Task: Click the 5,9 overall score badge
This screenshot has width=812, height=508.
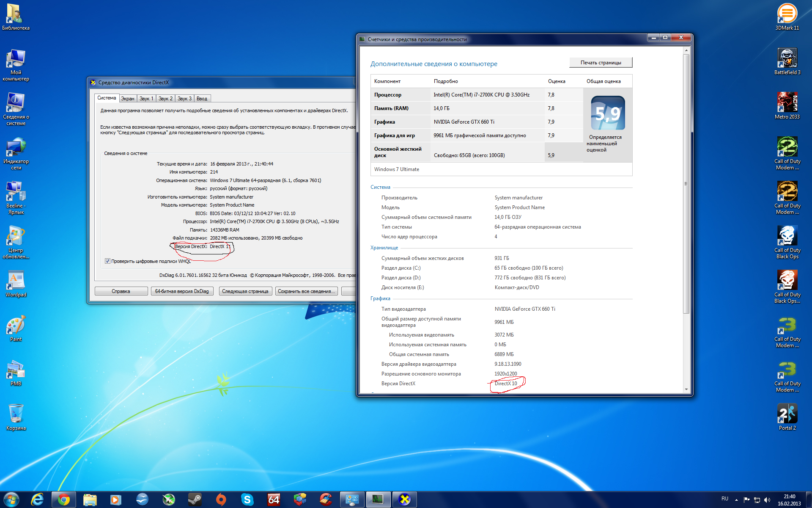Action: pyautogui.click(x=608, y=113)
